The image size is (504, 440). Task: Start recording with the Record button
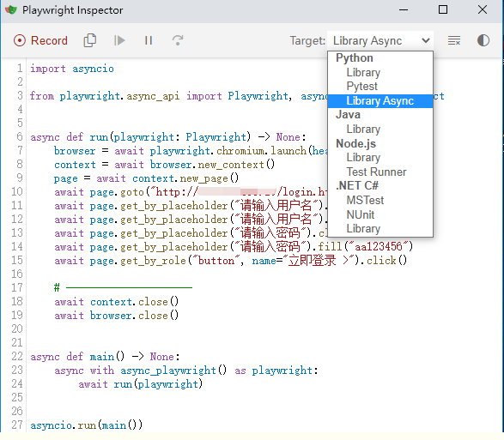pyautogui.click(x=40, y=41)
